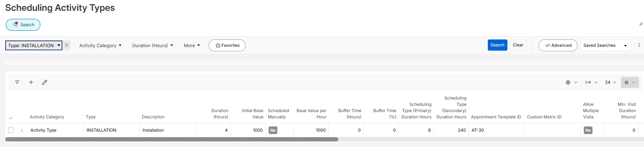This screenshot has width=644, height=147.
Task: Open the search bar kebab menu
Action: pos(639,45)
